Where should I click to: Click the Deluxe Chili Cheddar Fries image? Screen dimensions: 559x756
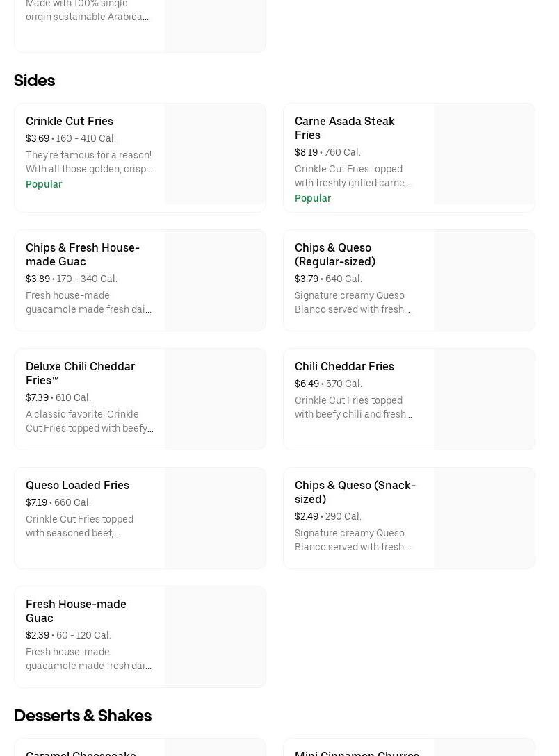tap(216, 400)
